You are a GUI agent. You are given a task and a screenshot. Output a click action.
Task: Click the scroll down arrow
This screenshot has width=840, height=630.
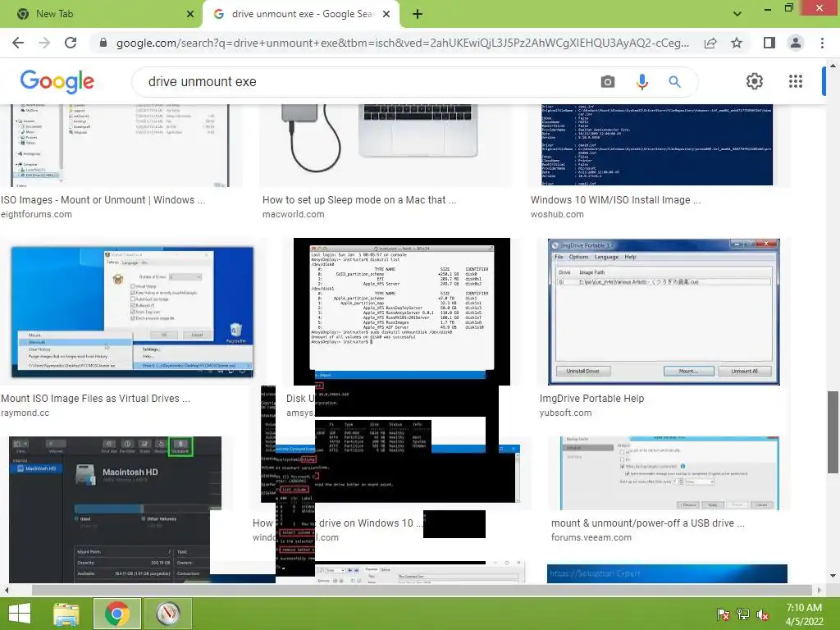[x=833, y=577]
